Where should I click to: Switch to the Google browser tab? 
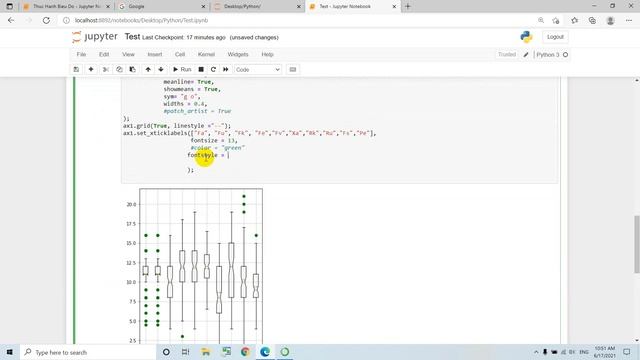pos(161,7)
